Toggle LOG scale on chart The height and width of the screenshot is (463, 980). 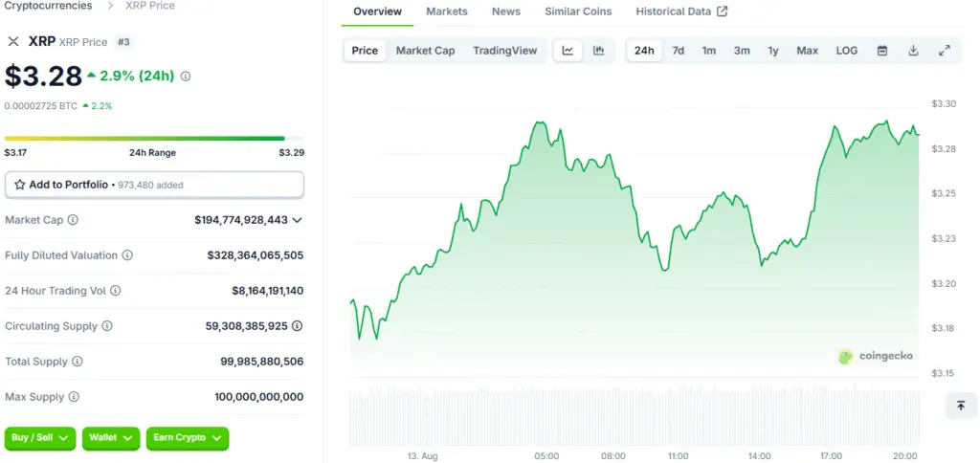pyautogui.click(x=847, y=51)
